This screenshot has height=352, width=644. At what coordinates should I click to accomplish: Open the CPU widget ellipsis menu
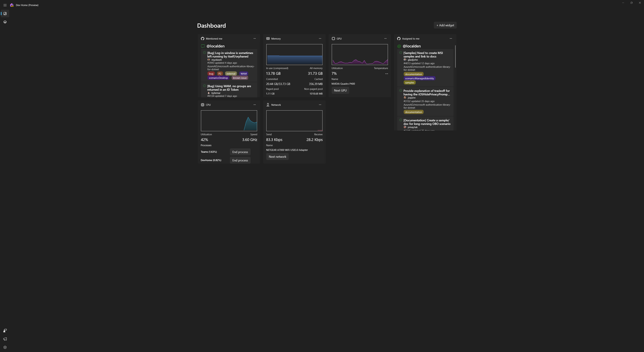tap(255, 105)
